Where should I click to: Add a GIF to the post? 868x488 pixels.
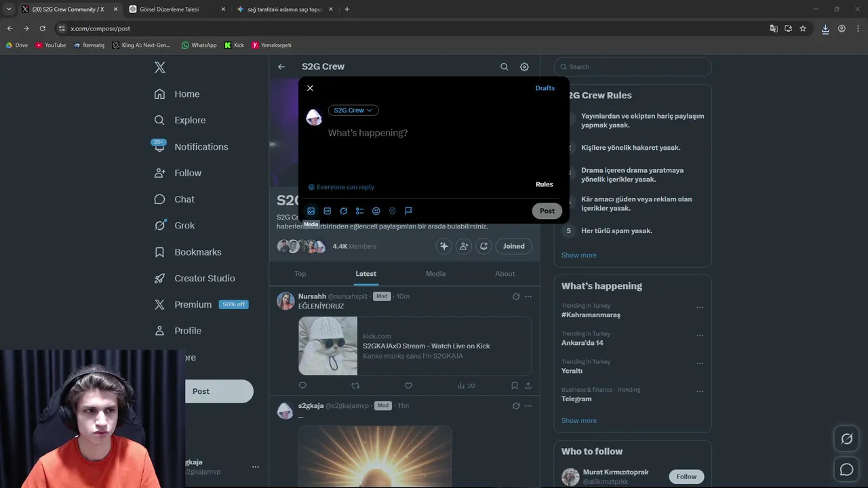coord(328,211)
